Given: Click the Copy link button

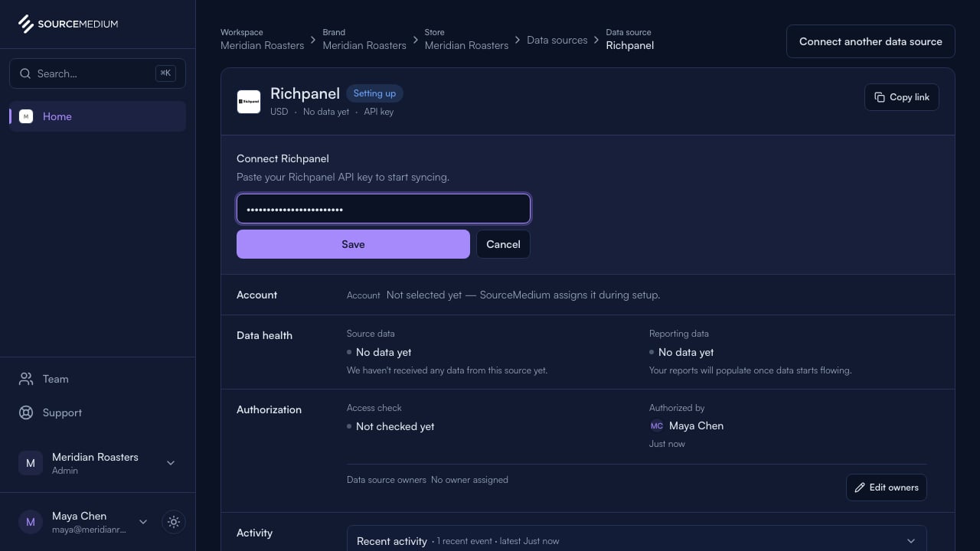Looking at the screenshot, I should (x=902, y=97).
